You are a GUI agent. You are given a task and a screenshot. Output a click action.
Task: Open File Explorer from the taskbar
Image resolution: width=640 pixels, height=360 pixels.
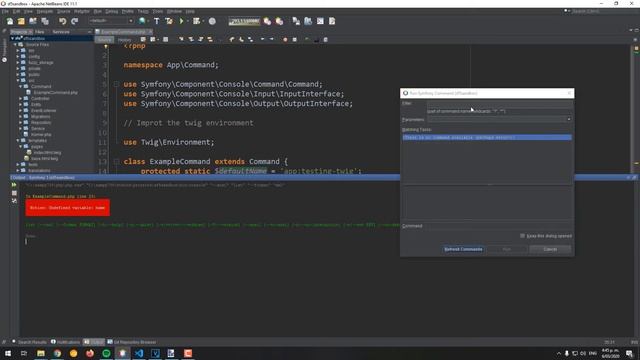tap(41, 353)
